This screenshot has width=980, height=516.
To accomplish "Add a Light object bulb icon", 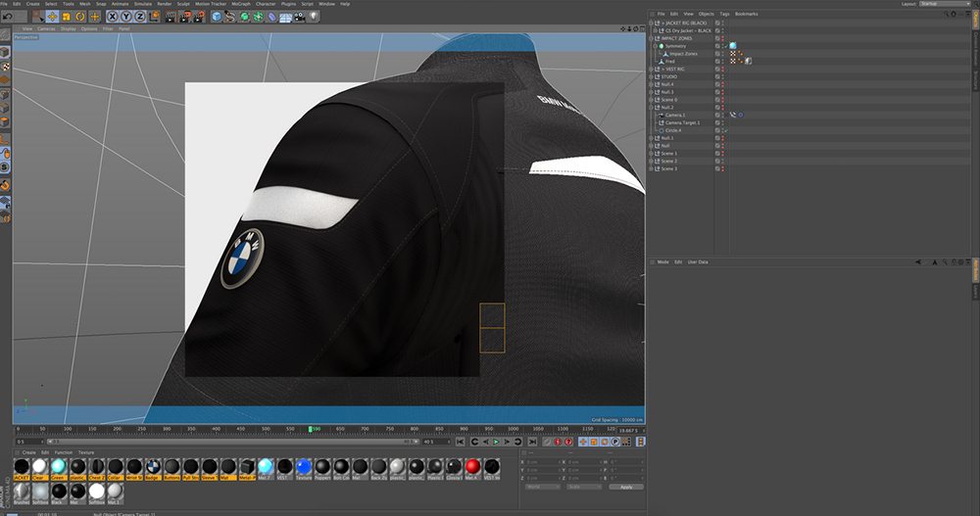I will pos(314,17).
